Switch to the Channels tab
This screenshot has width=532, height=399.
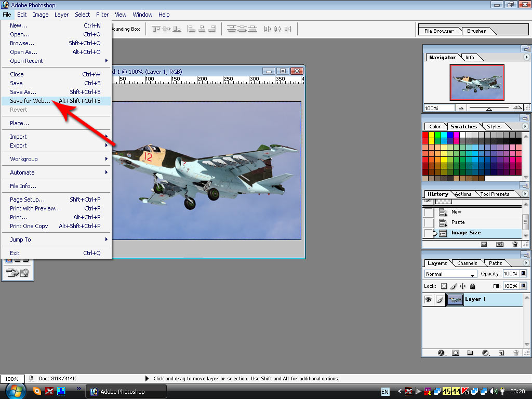point(467,263)
